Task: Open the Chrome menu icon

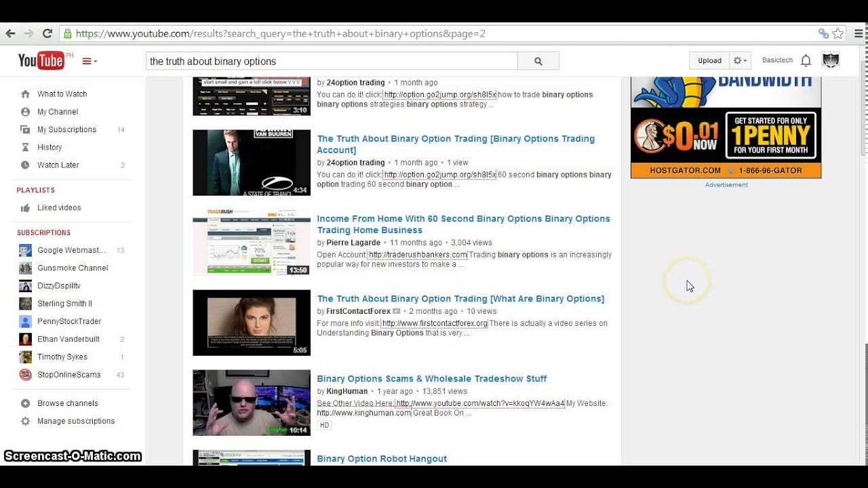Action: click(859, 33)
